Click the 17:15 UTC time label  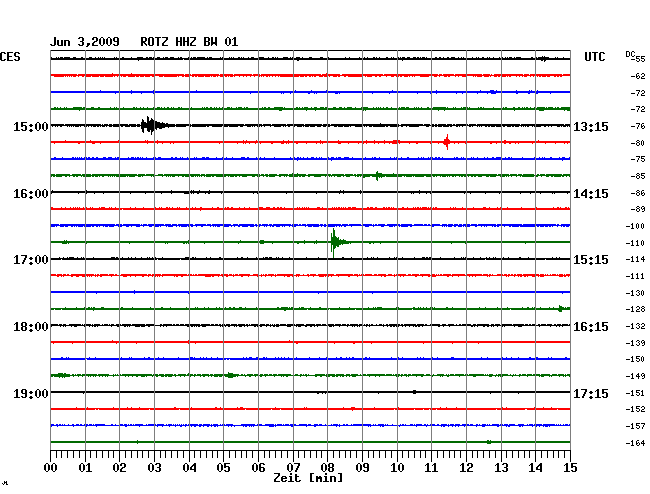pyautogui.click(x=591, y=393)
